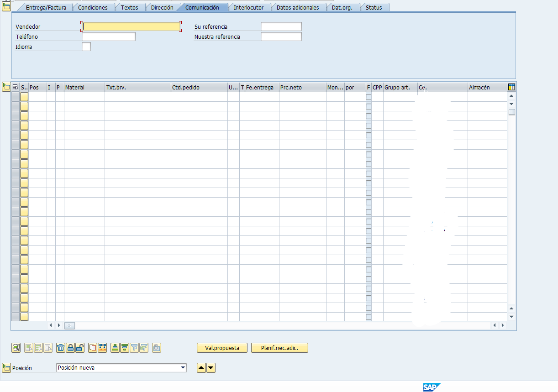The height and width of the screenshot is (392, 558).
Task: Click the CPP column header
Action: (377, 87)
